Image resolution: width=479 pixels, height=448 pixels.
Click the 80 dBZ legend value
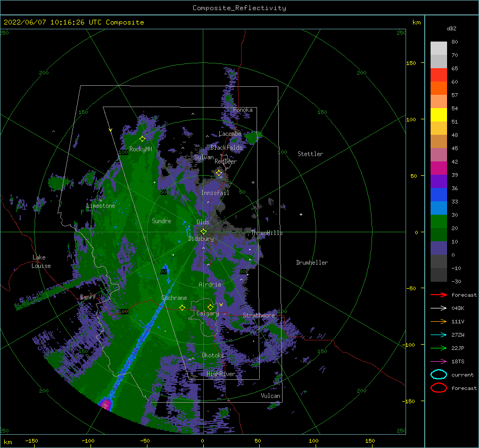(x=455, y=42)
